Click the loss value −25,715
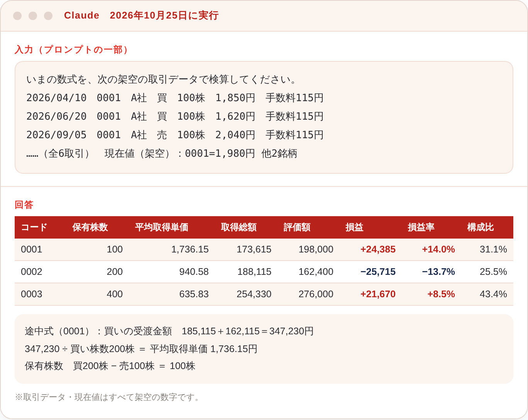The height and width of the screenshot is (420, 528). (x=378, y=272)
